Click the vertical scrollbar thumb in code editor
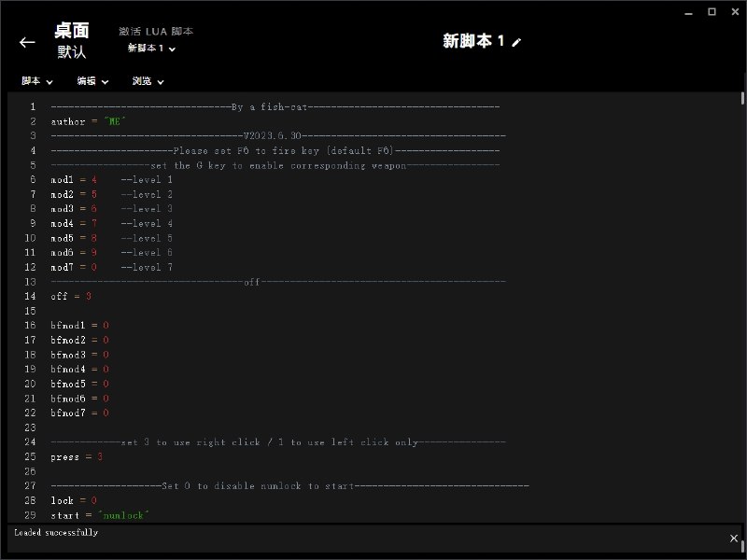This screenshot has width=747, height=560. pos(742,98)
